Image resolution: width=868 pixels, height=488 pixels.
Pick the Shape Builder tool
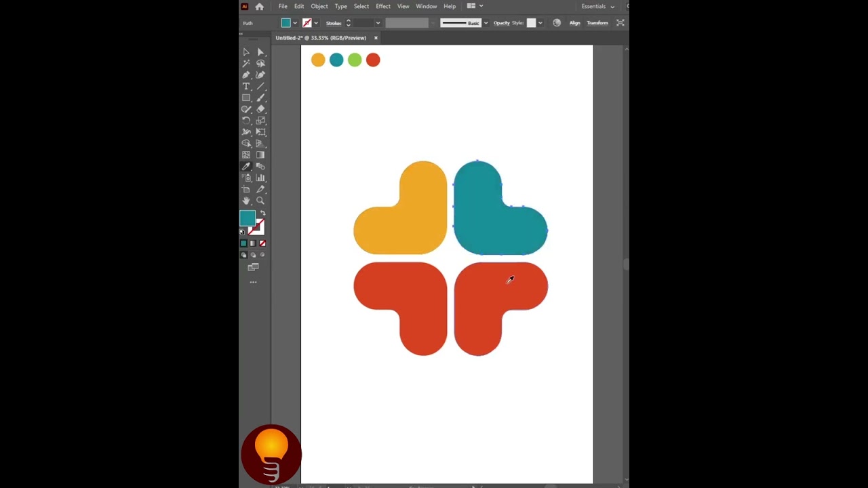coord(246,144)
